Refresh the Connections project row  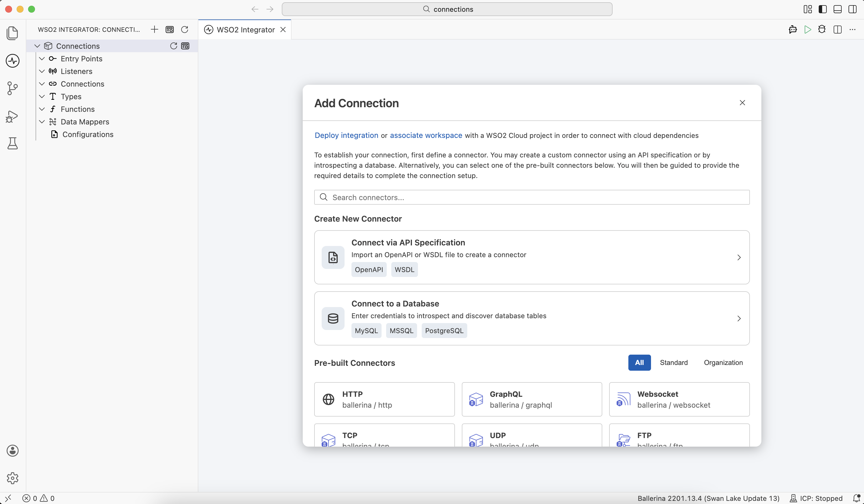click(x=174, y=46)
